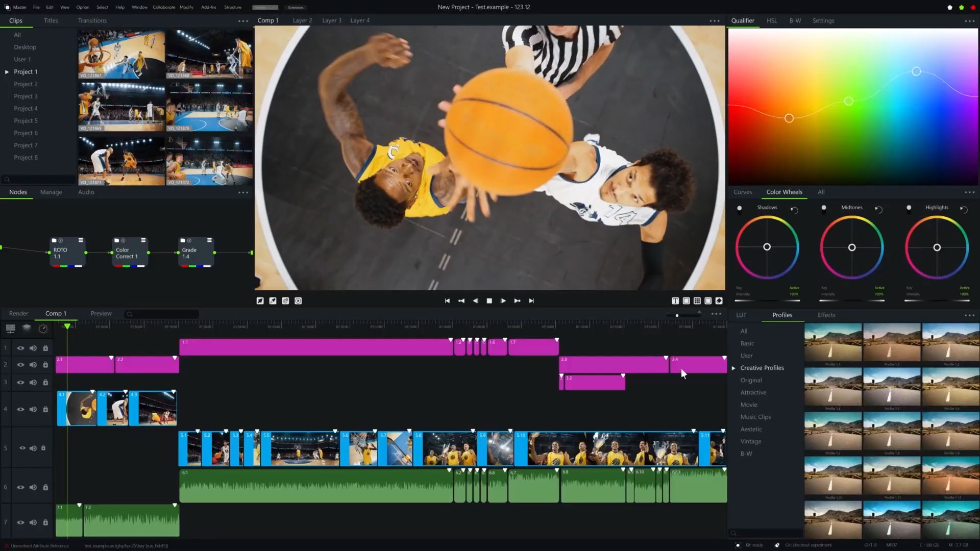The image size is (980, 551).
Task: Jump to the first frame
Action: click(447, 301)
